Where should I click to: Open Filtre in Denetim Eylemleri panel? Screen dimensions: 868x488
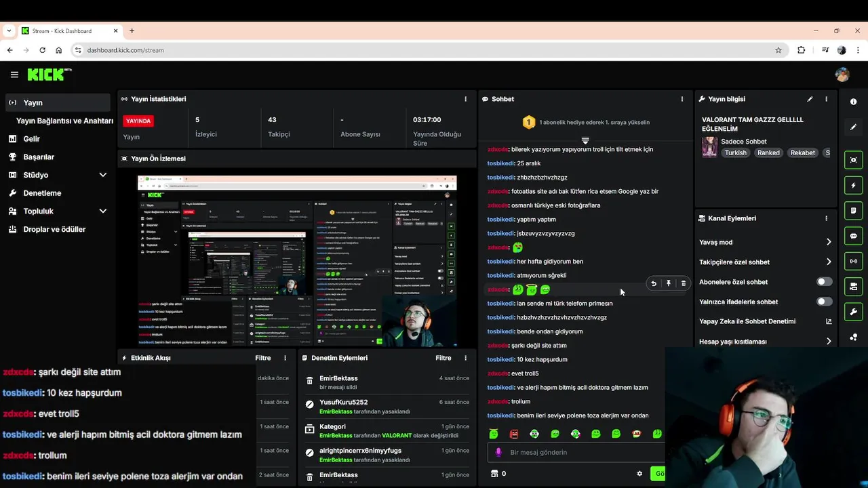[443, 358]
